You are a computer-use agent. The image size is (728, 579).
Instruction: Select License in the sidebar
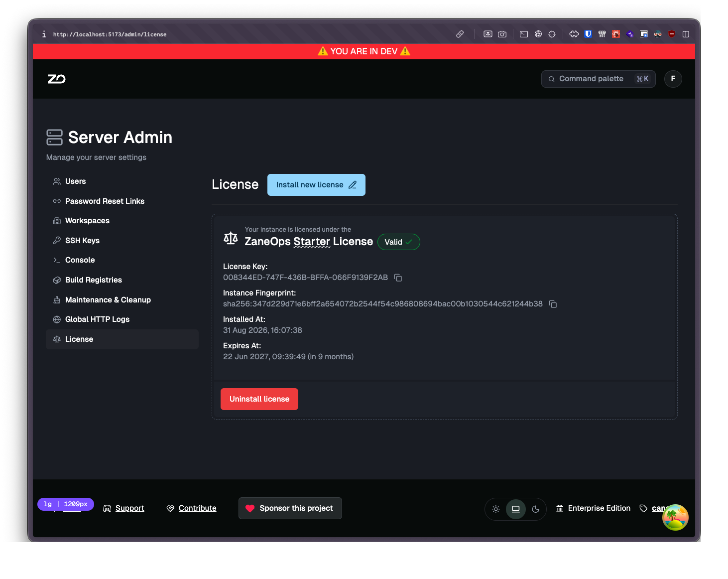click(122, 339)
